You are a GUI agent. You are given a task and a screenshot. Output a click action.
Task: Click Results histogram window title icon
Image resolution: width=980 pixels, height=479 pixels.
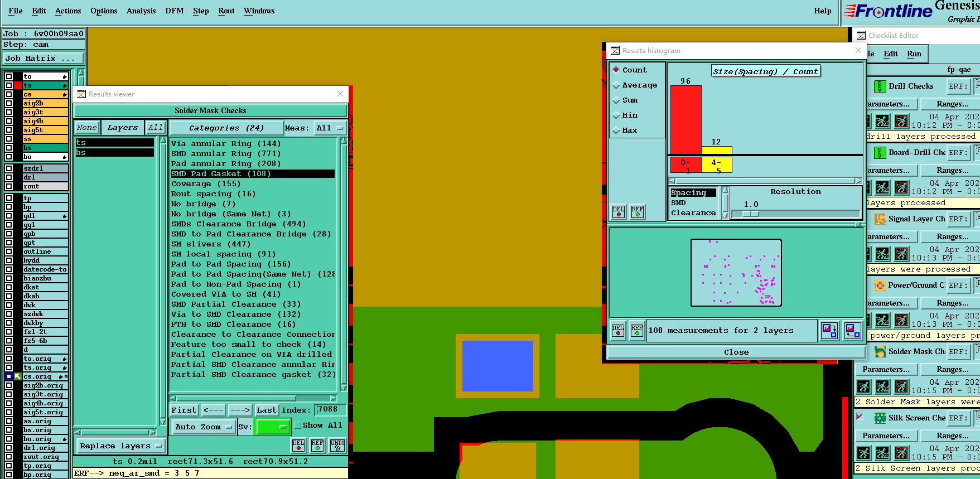pyautogui.click(x=615, y=50)
